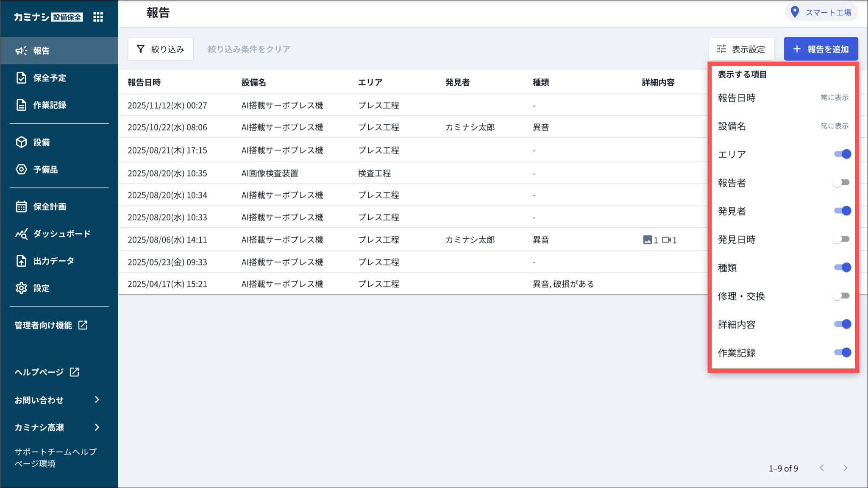Click the video attachment icon in 詳細内容
This screenshot has width=868, height=488.
[666, 240]
